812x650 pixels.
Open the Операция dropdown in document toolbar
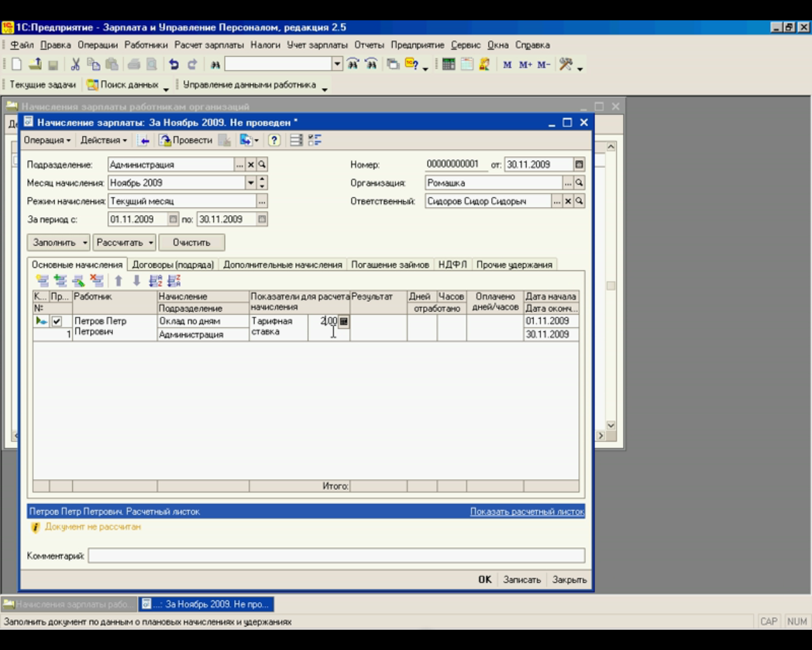[47, 140]
